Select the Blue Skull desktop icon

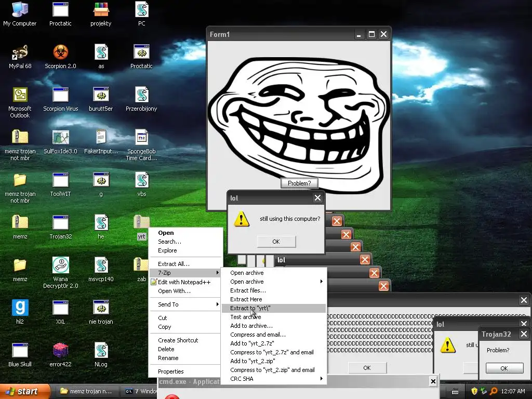pyautogui.click(x=20, y=355)
